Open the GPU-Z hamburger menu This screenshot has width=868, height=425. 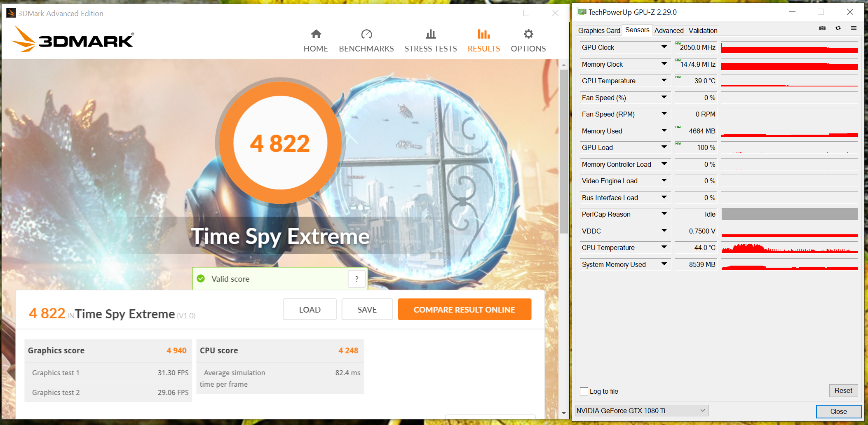[x=854, y=28]
